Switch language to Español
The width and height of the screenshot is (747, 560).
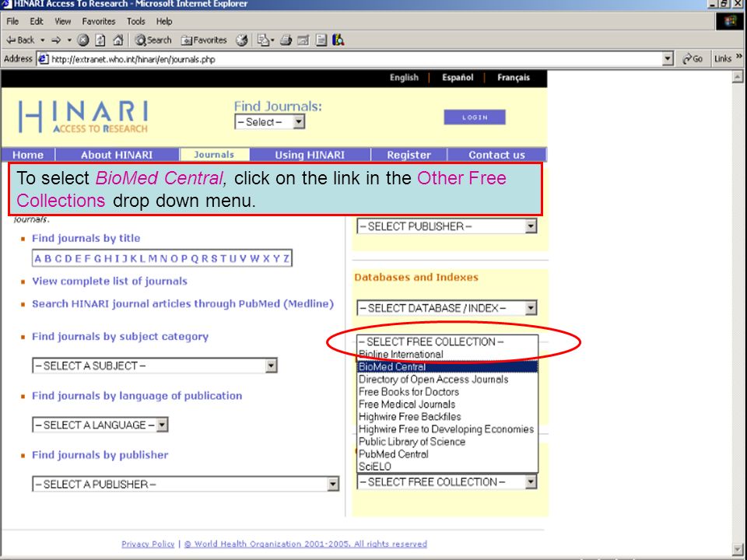point(458,77)
